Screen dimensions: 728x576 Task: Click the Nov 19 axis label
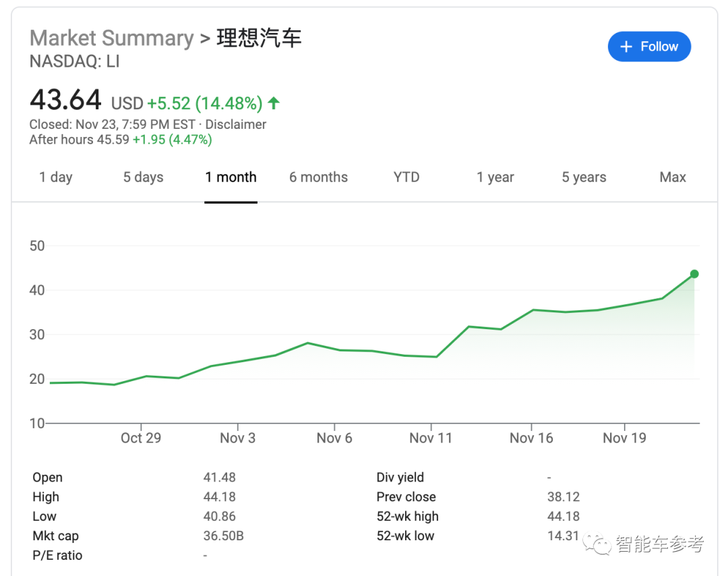[x=624, y=438]
